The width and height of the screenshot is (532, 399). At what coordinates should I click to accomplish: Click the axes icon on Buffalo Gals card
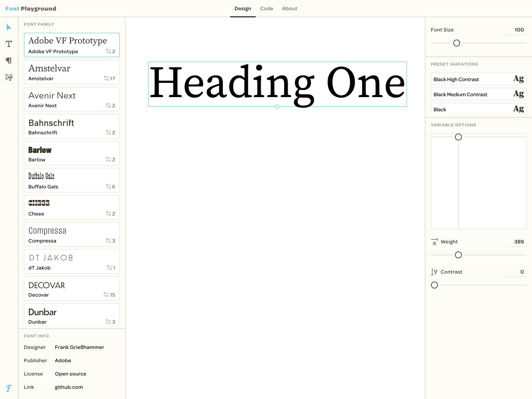[x=108, y=187]
